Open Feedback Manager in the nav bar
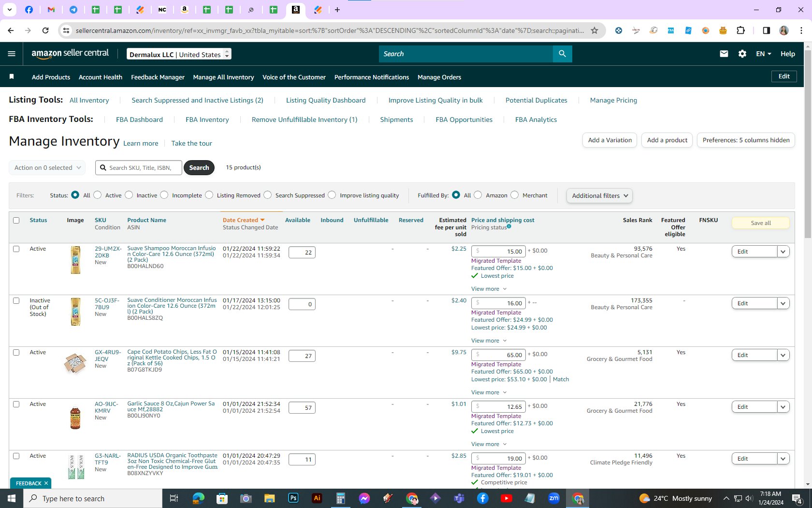Screen dimensions: 812x508 [x=158, y=77]
